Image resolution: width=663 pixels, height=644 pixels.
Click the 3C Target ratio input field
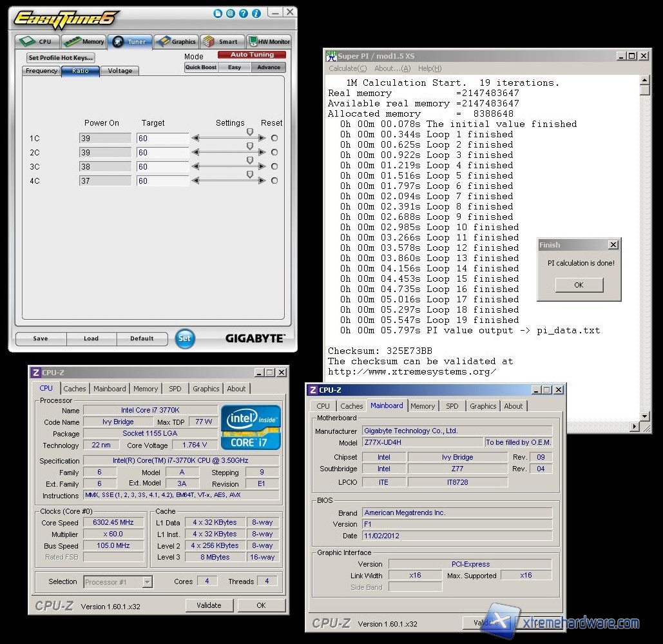pyautogui.click(x=162, y=167)
